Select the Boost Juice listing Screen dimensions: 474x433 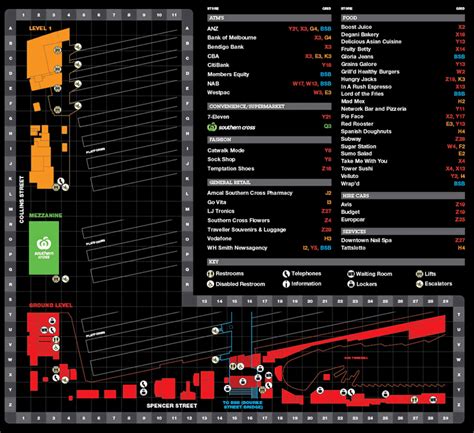403,27
